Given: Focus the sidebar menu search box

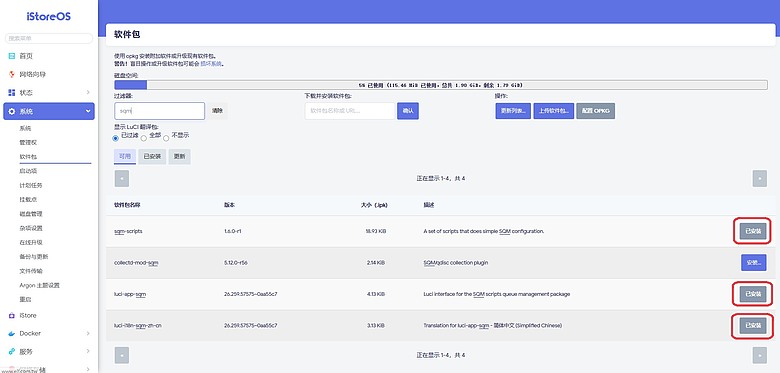Looking at the screenshot, I should pyautogui.click(x=49, y=38).
